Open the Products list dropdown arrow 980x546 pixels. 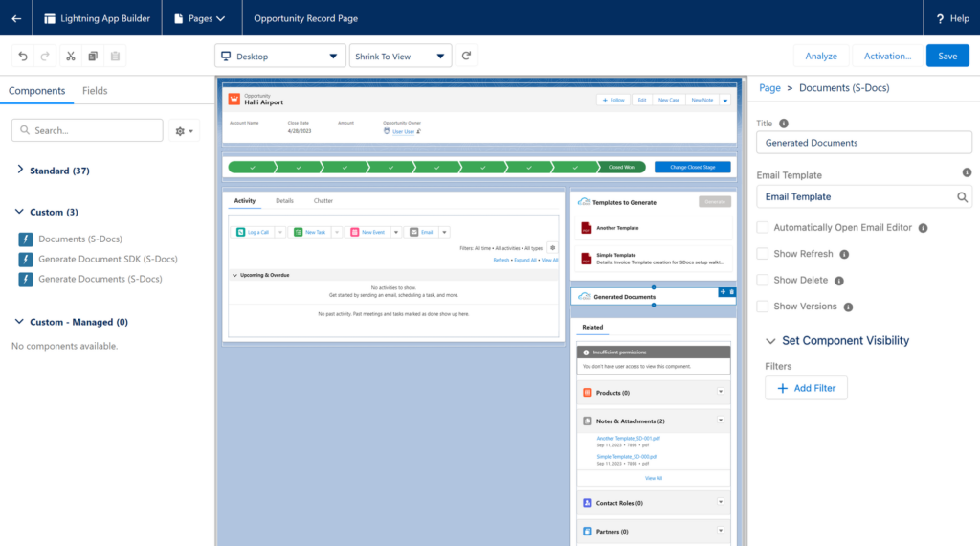pos(721,392)
